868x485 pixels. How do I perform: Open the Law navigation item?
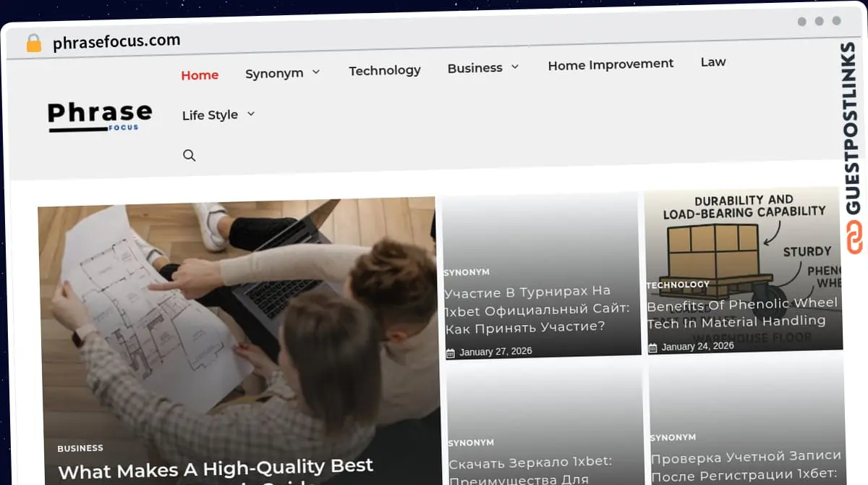[x=712, y=62]
